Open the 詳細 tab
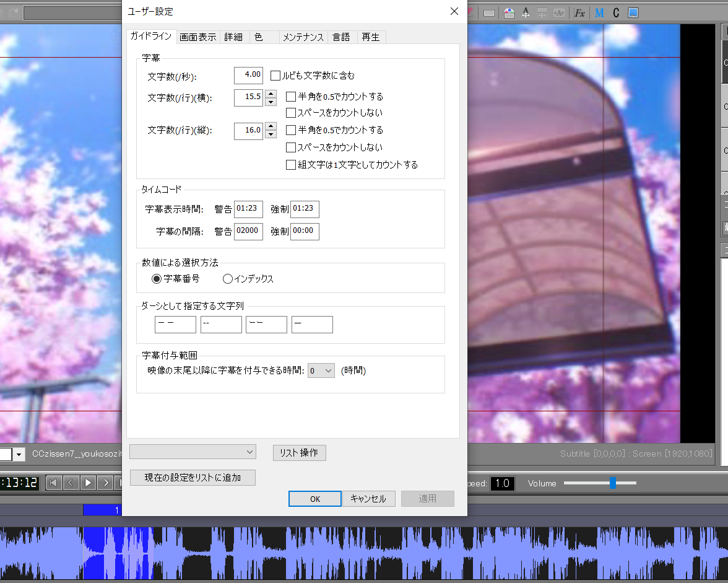 [x=233, y=37]
